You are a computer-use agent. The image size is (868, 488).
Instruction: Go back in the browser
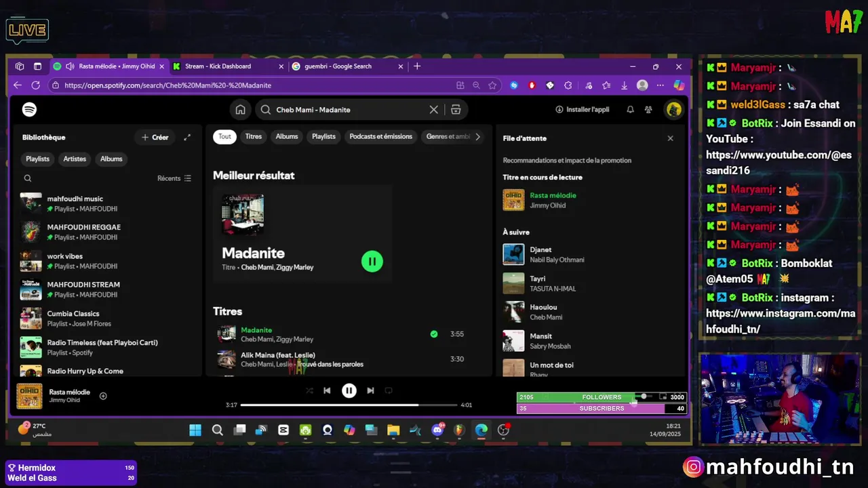18,85
